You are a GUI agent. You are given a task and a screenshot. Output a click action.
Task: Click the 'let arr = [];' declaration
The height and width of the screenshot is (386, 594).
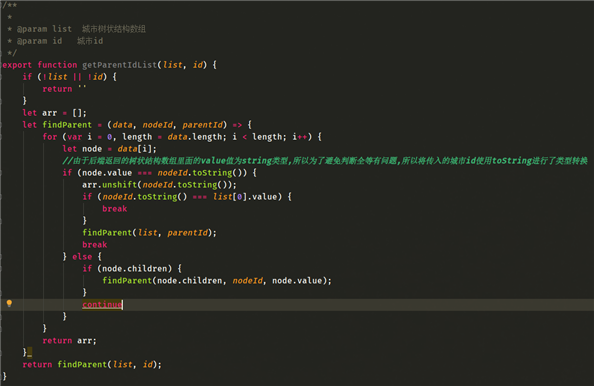pyautogui.click(x=55, y=113)
